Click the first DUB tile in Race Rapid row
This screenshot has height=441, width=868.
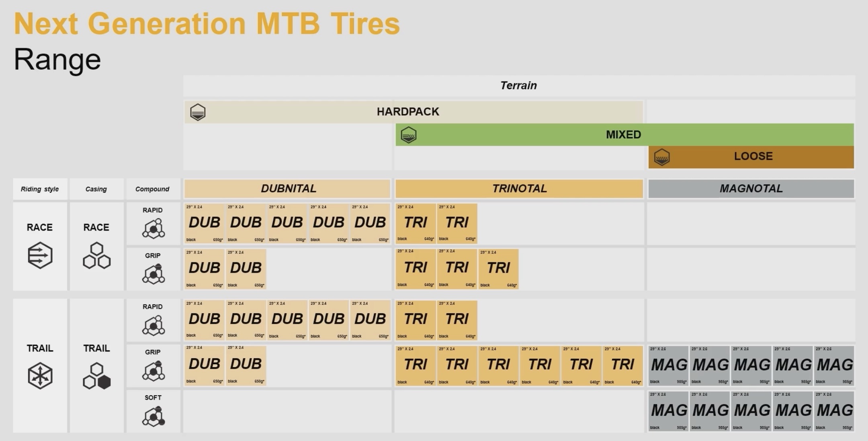coord(204,223)
